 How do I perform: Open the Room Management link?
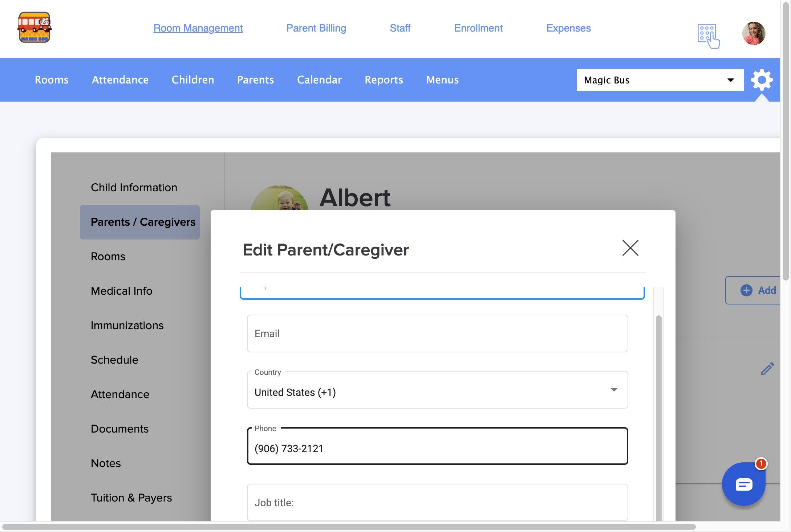coord(198,28)
